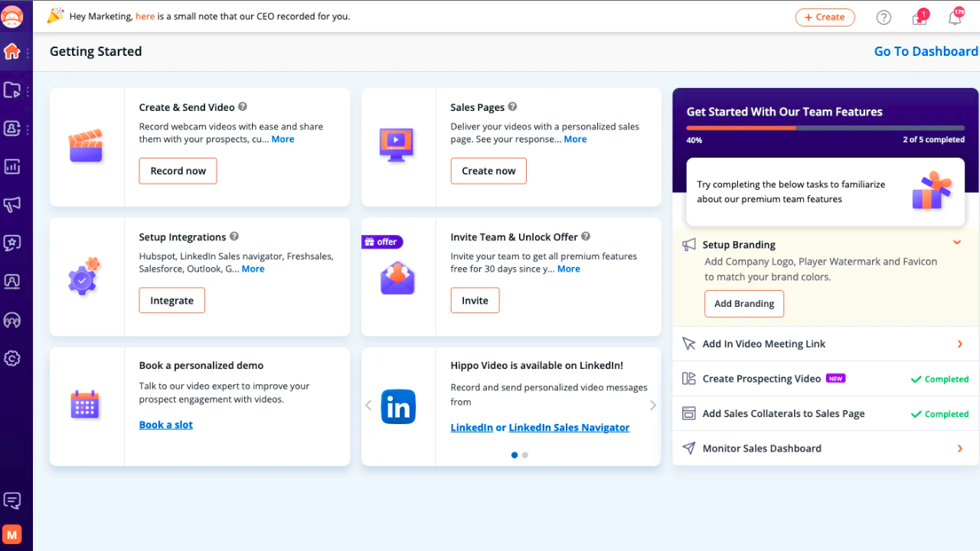
Task: Click the info icon beside Sales Pages
Action: pyautogui.click(x=512, y=107)
